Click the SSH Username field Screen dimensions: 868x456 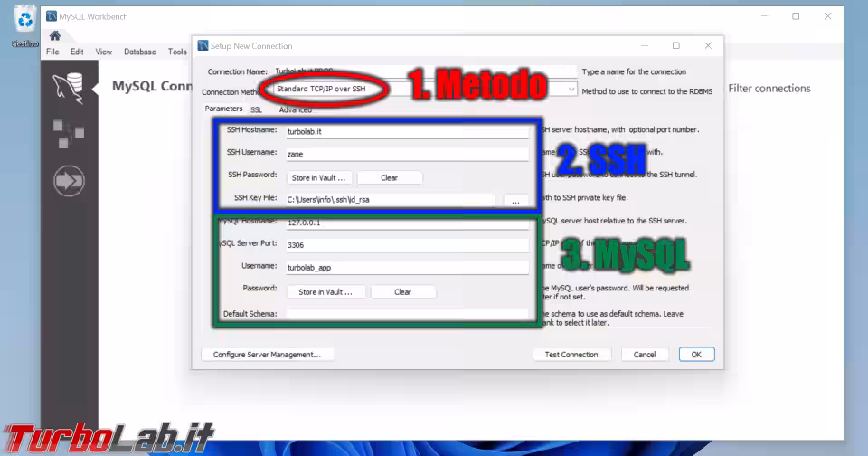407,154
